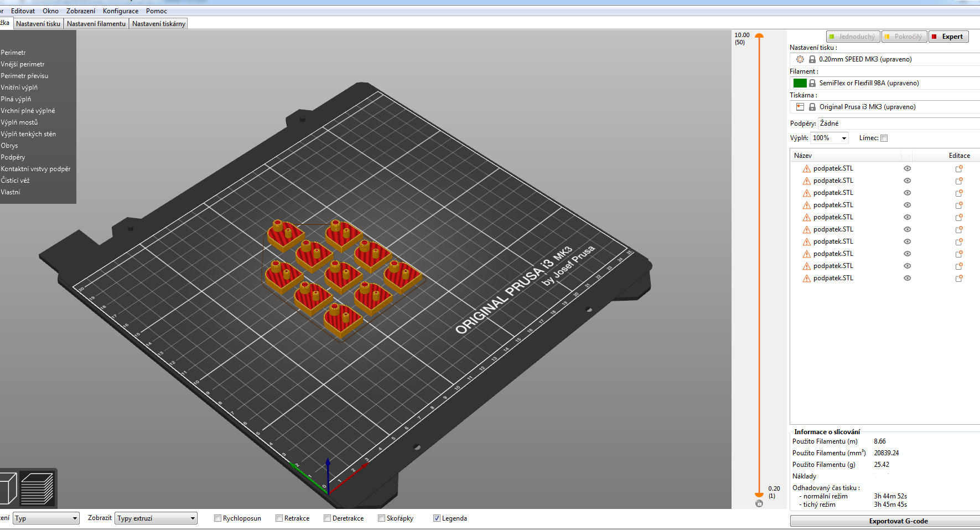
Task: Click the lock icon next to SemiFlex filament
Action: pyautogui.click(x=812, y=83)
